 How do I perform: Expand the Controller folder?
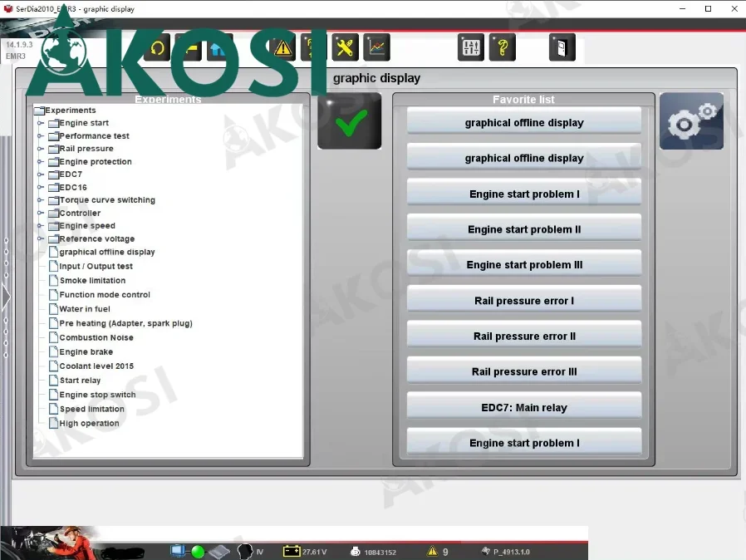click(x=41, y=214)
